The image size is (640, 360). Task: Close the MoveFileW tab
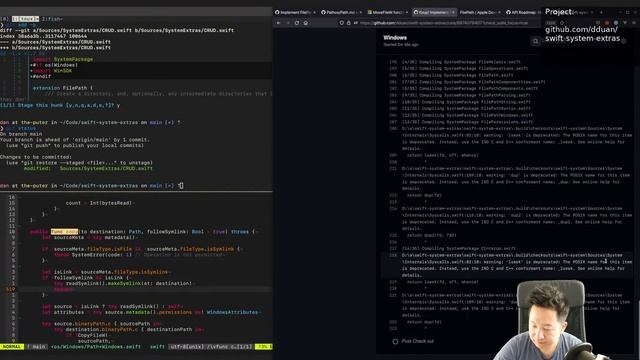(x=407, y=12)
